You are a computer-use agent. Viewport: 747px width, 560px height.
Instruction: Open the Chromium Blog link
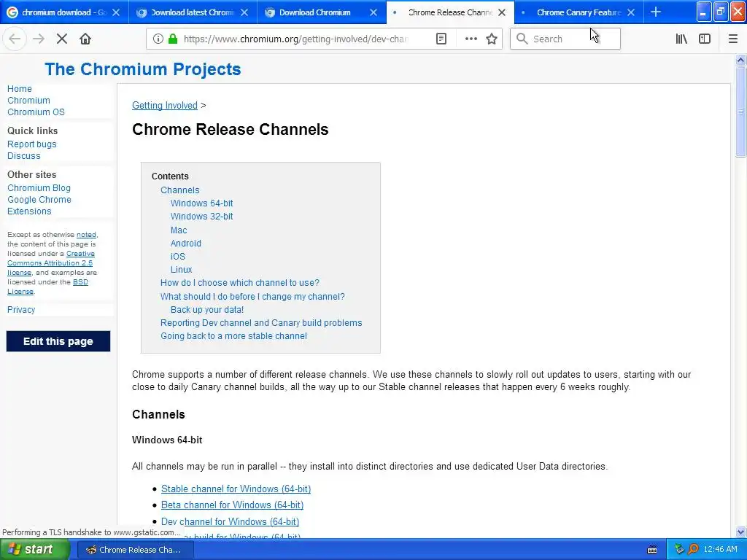pyautogui.click(x=39, y=188)
